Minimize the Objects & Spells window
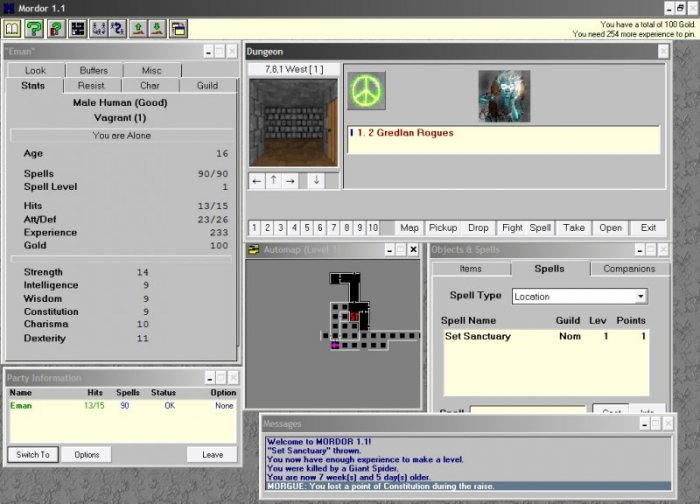Screen dimensions: 700x504 pyautogui.click(x=640, y=250)
